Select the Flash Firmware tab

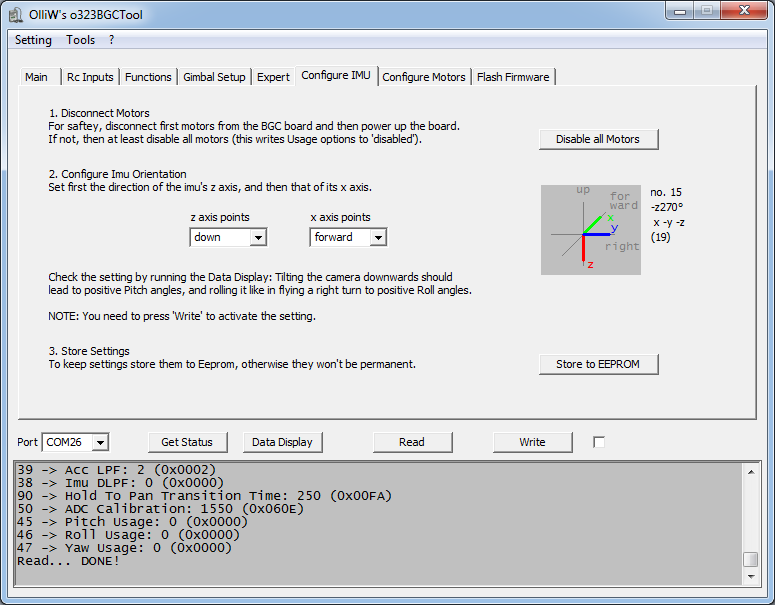click(513, 77)
